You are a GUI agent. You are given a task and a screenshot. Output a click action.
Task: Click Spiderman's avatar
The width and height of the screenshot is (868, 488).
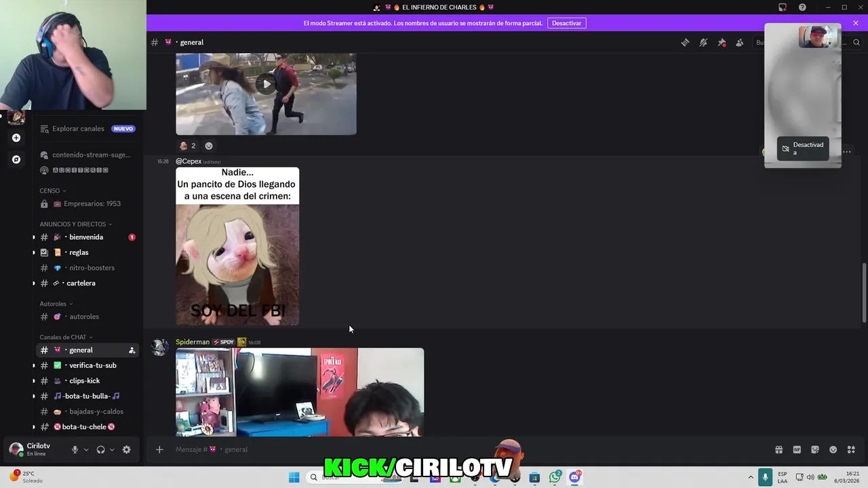click(160, 347)
